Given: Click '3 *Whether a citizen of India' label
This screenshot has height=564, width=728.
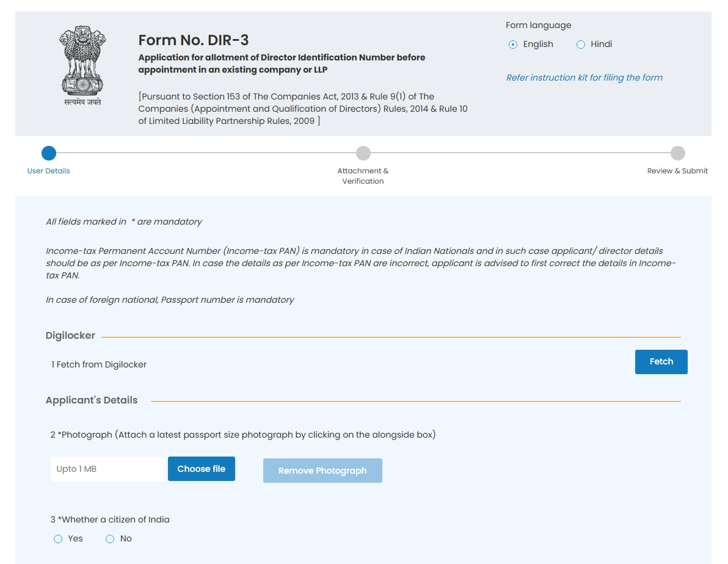Looking at the screenshot, I should [x=109, y=519].
